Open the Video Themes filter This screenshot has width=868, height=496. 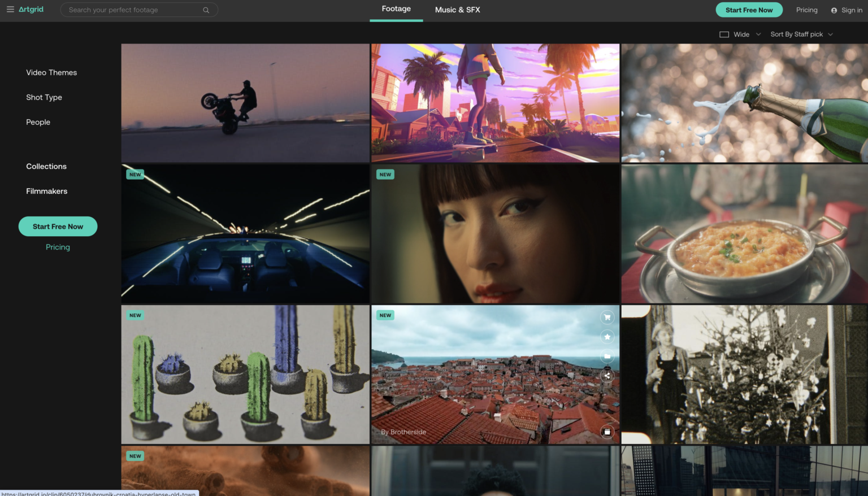(x=51, y=72)
